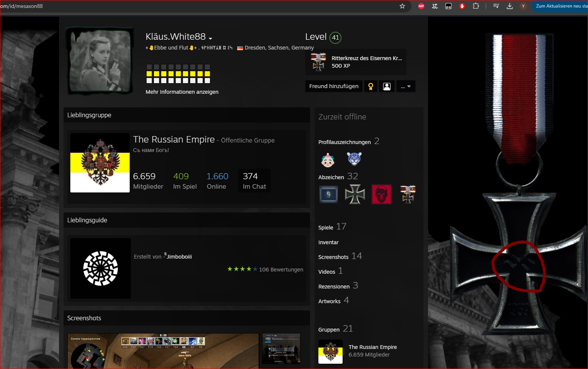Open the Screenshots 14 link

click(x=334, y=257)
